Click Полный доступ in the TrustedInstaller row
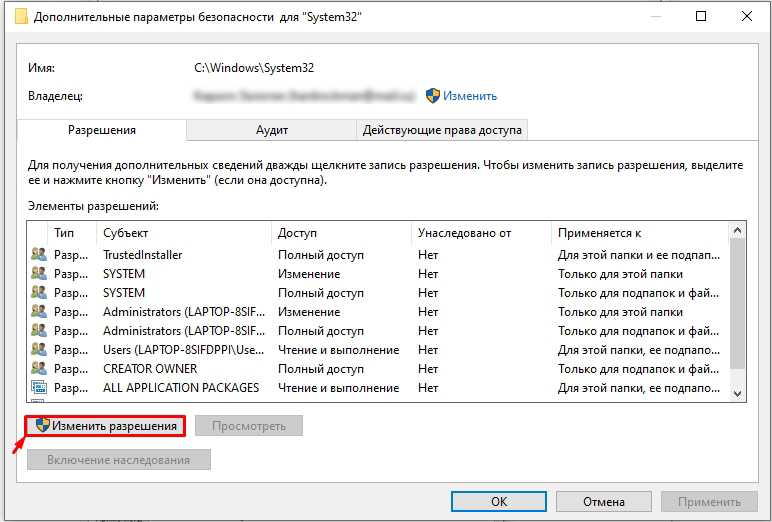 tap(321, 255)
